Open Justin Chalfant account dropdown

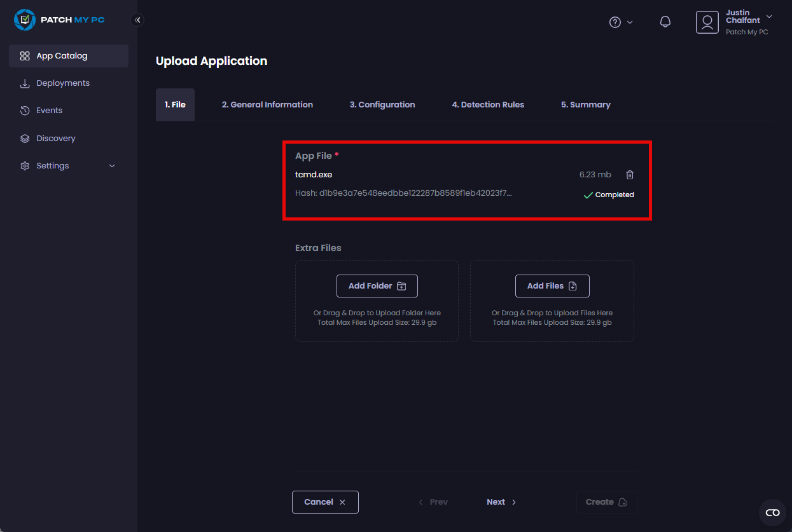tap(769, 17)
